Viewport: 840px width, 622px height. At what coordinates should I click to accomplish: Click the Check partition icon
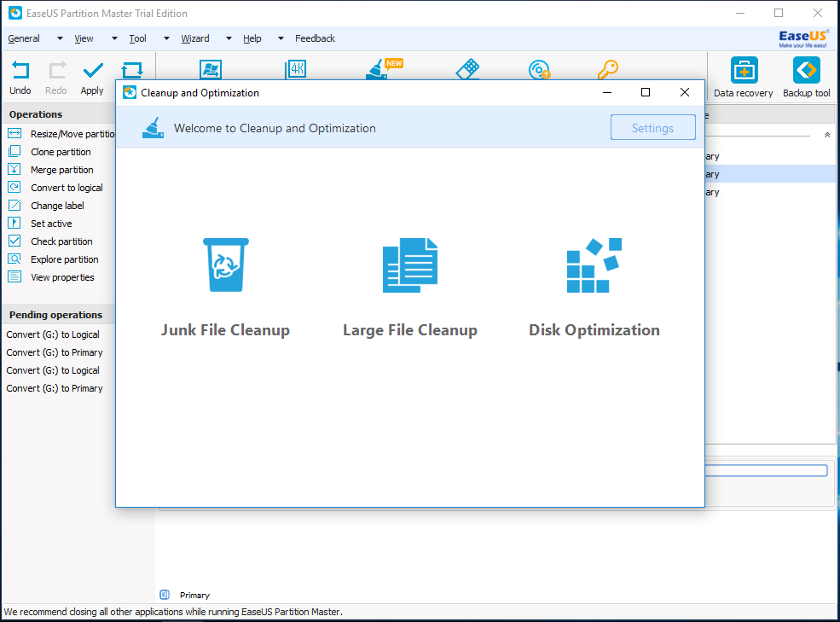click(x=14, y=241)
